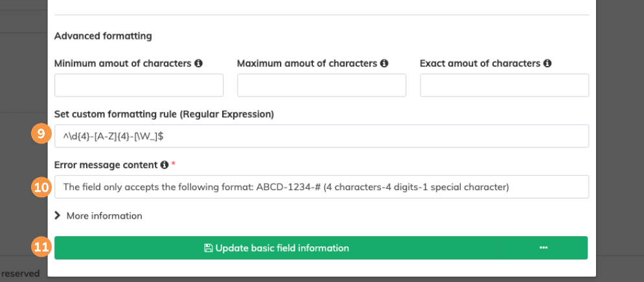Click into the Error message content field

tap(321, 187)
